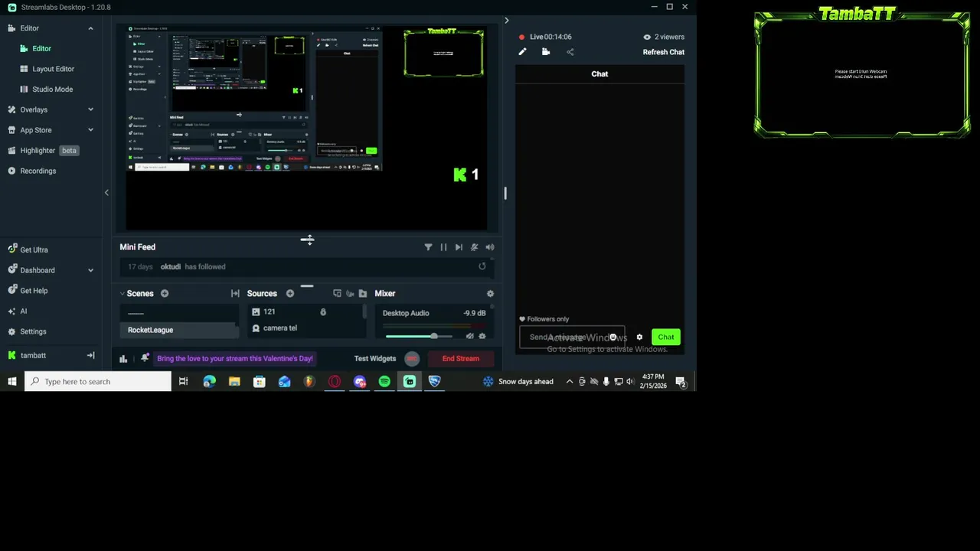Viewport: 980px width, 551px height.
Task: Click the End Stream button
Action: (x=461, y=358)
